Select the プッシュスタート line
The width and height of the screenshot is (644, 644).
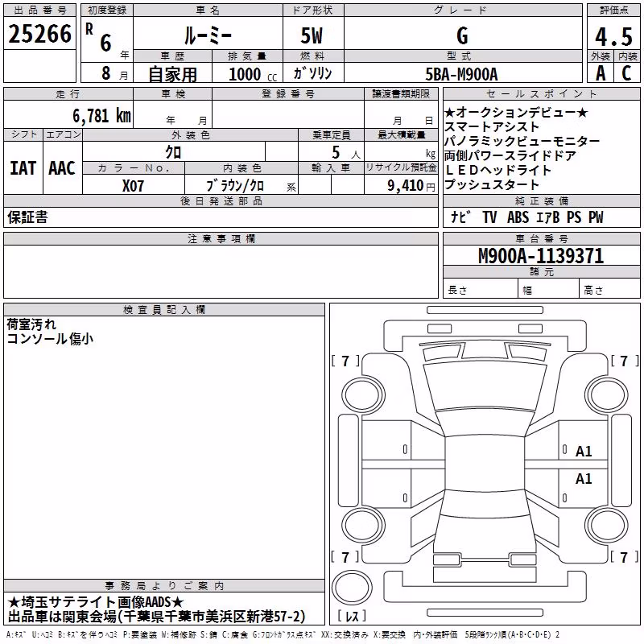492,184
